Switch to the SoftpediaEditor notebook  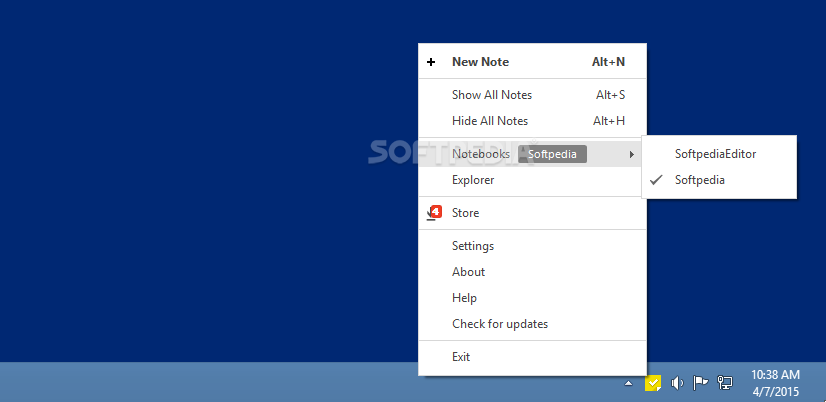click(719, 154)
